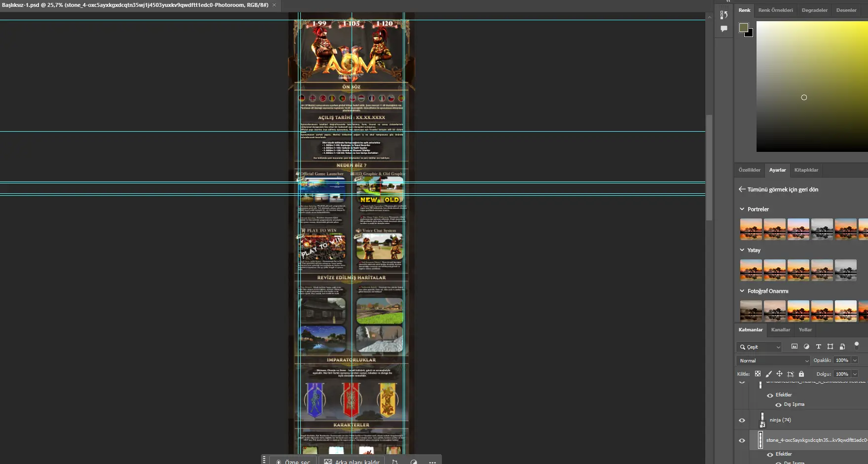The height and width of the screenshot is (464, 868).
Task: Filter layers by pixel layer type
Action: click(x=794, y=347)
